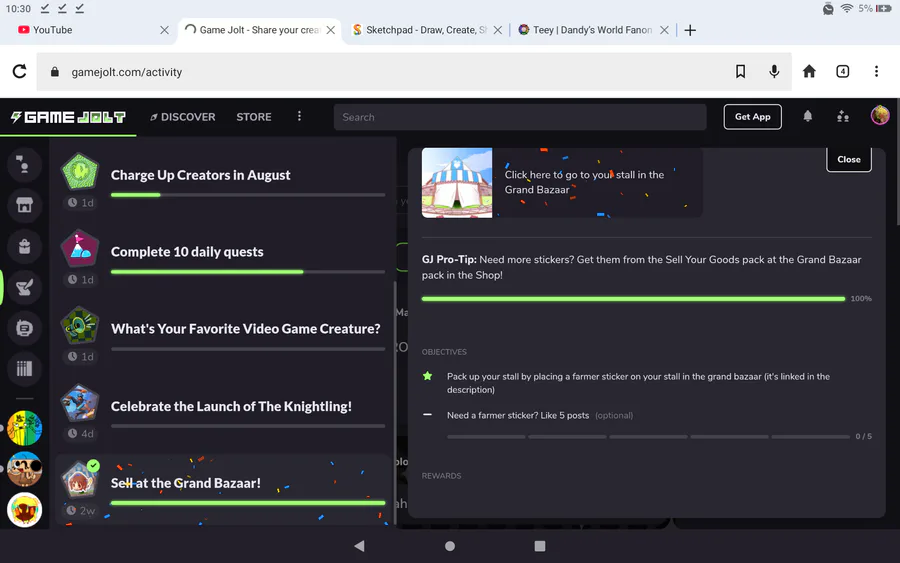The width and height of the screenshot is (900, 563).
Task: Open the user profile avatar menu
Action: point(880,115)
